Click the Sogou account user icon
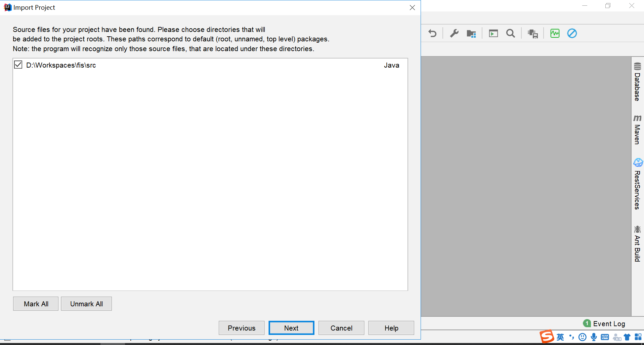Image resolution: width=644 pixels, height=345 pixels. pos(617,337)
